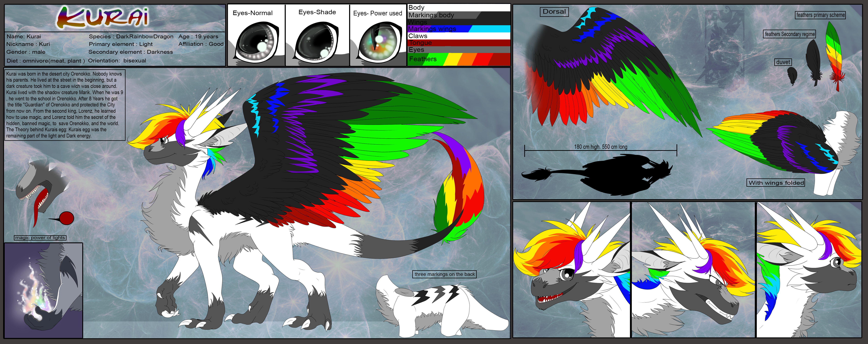Click the 'magic power of lights' label
The height and width of the screenshot is (344, 868).
click(40, 238)
